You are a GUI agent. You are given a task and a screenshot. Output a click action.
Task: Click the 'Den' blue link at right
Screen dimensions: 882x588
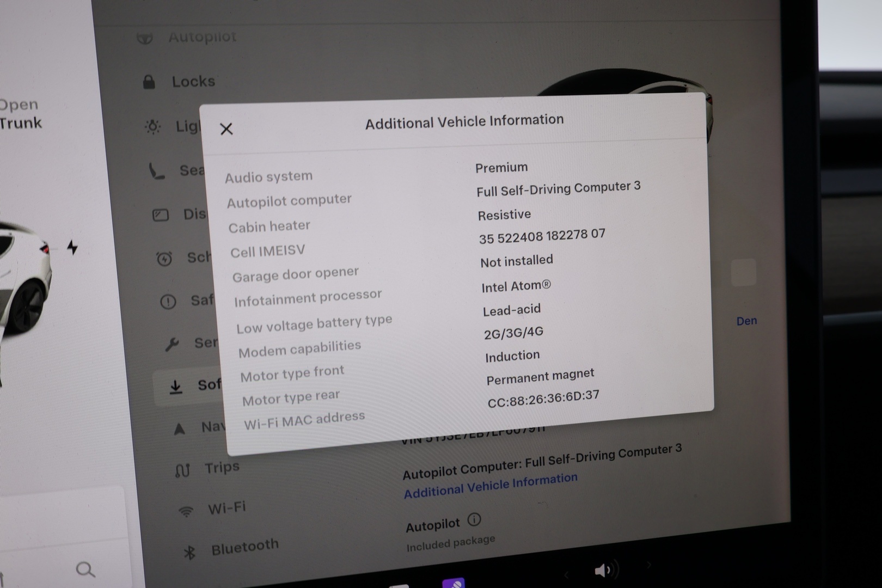click(746, 321)
